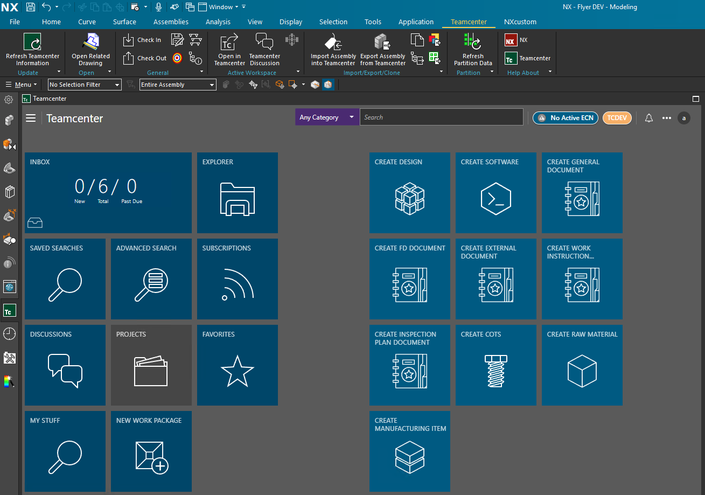Open the Discussions tile
The width and height of the screenshot is (705, 495).
click(65, 365)
